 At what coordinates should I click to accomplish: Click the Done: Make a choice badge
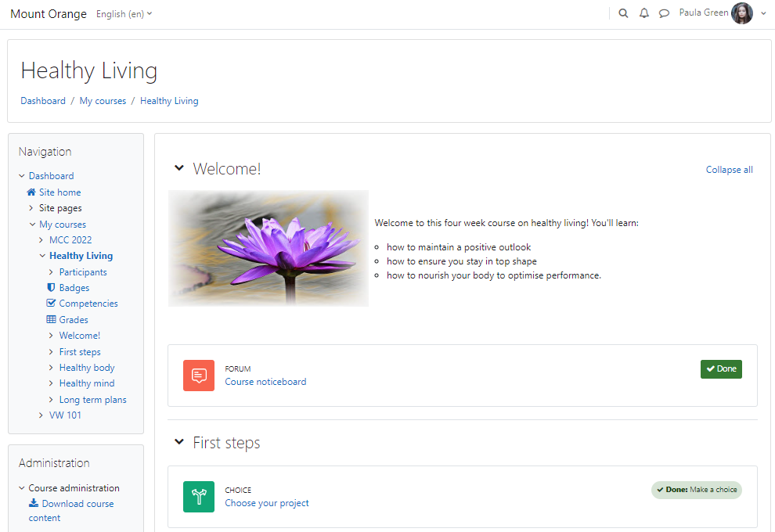pos(697,490)
